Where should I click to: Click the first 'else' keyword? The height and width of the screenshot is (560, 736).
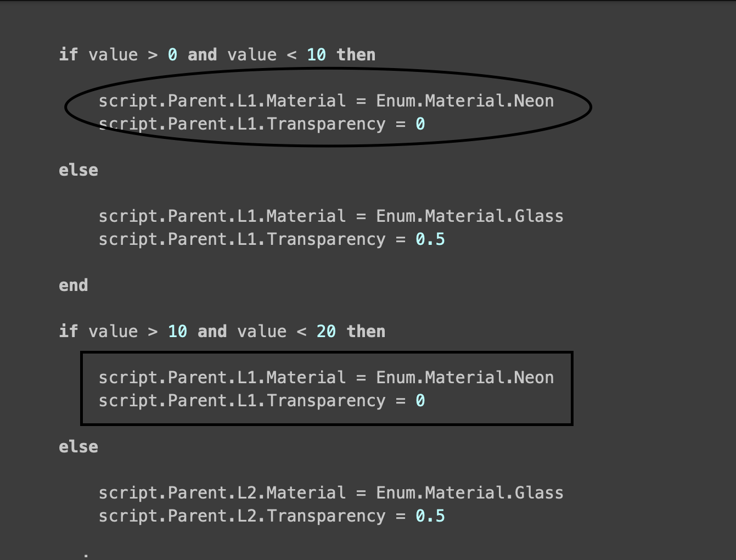pos(78,170)
